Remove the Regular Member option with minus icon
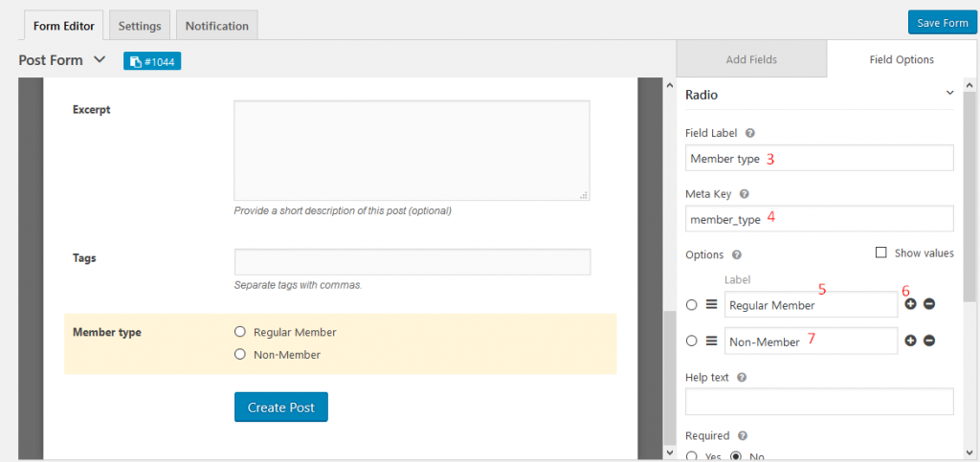 pos(929,304)
